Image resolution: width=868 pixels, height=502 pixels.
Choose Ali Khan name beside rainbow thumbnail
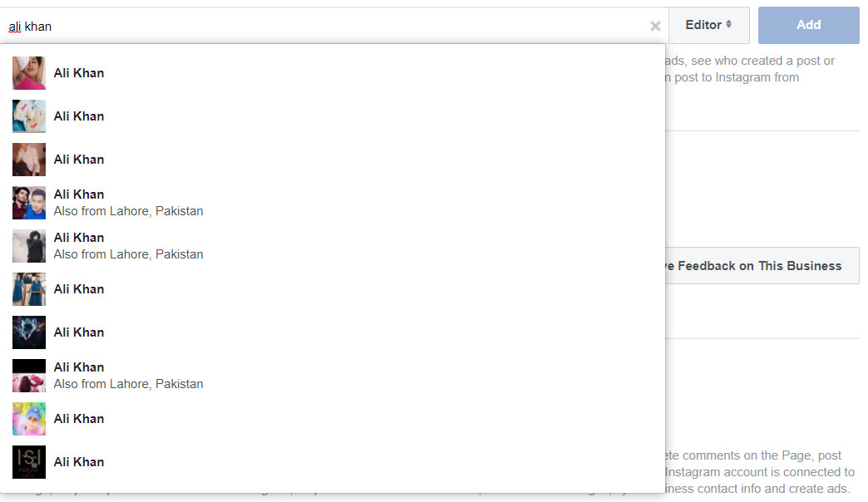pos(79,419)
